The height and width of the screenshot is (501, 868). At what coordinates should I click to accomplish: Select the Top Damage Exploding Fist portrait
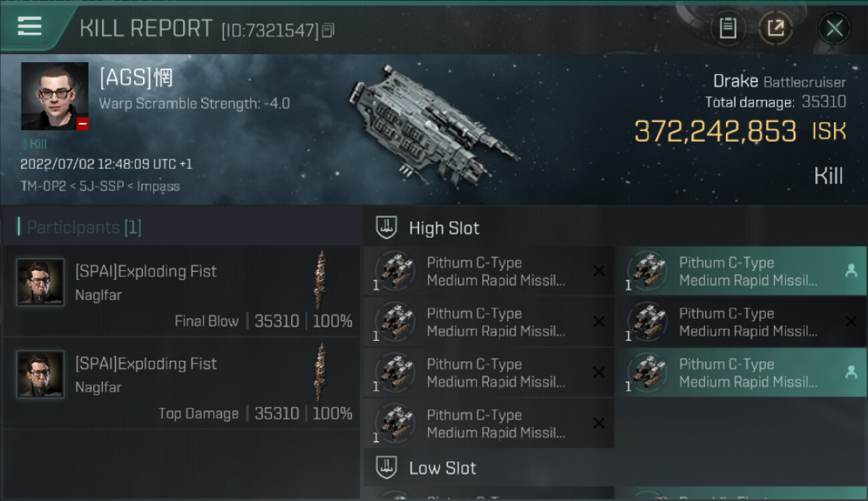(x=41, y=374)
